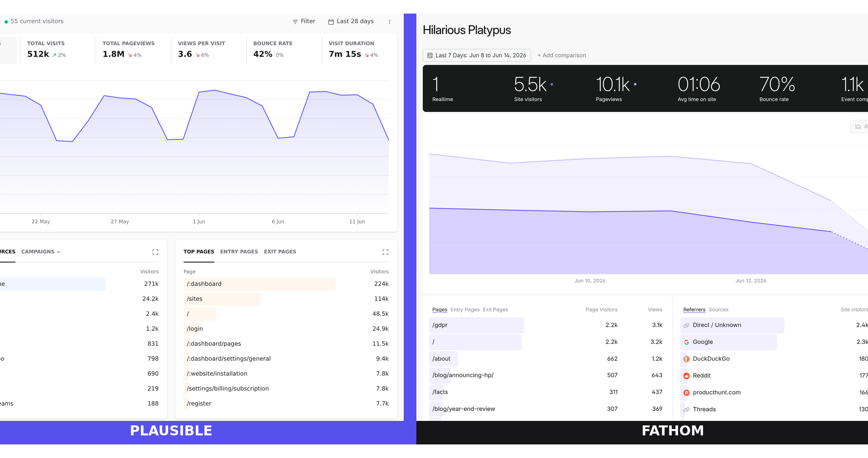868x458 pixels.
Task: Select the Views Per Visit metric
Action: pos(209,49)
